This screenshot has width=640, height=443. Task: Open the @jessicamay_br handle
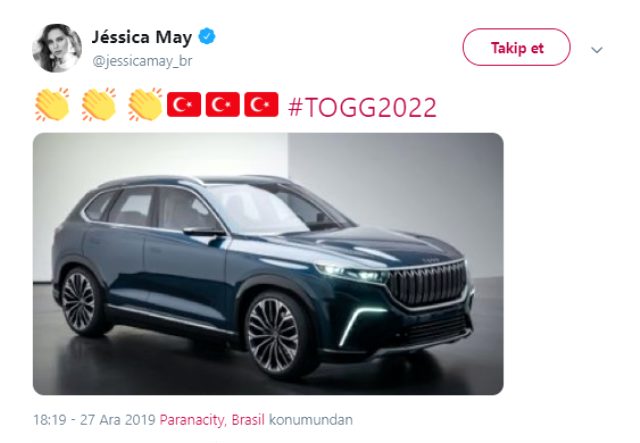142,61
